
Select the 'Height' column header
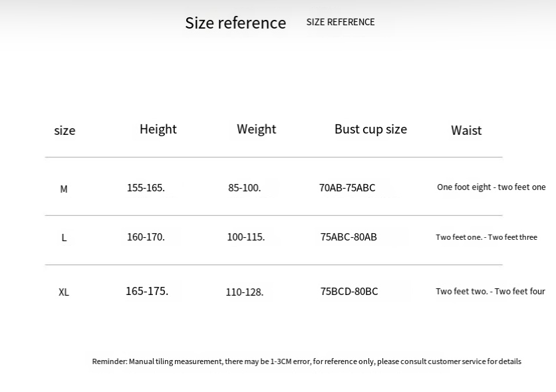click(158, 130)
